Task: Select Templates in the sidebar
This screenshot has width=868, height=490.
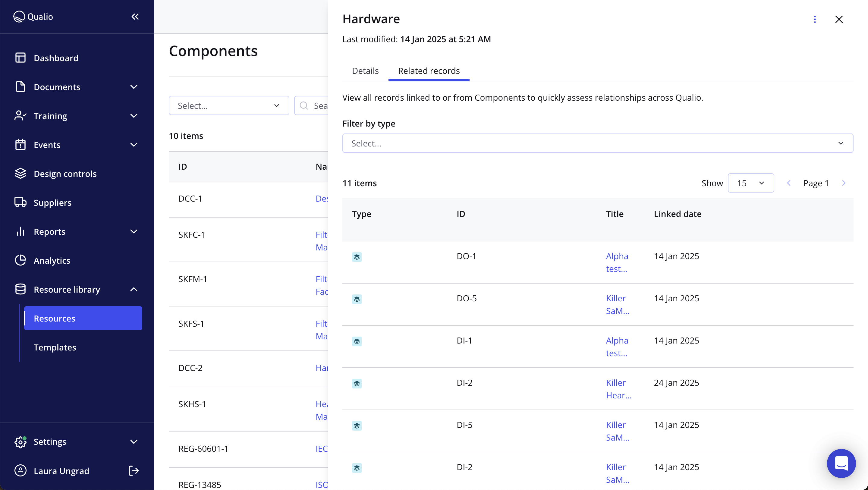Action: [55, 347]
